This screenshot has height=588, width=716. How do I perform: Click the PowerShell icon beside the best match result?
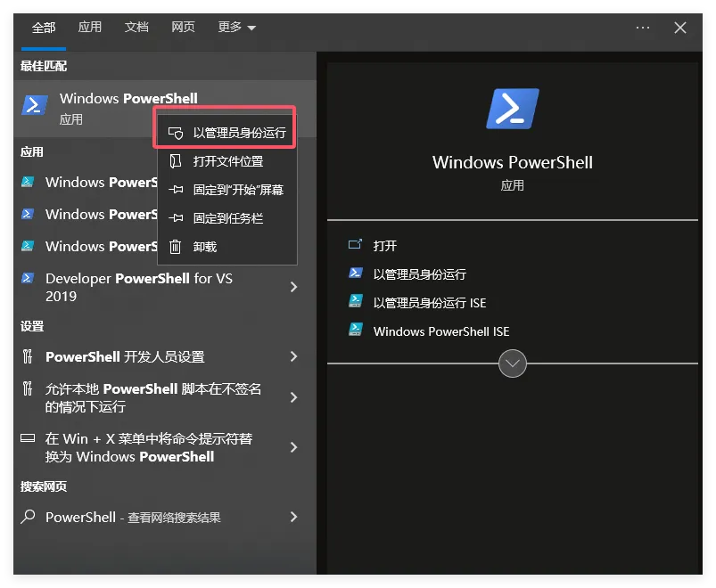(x=34, y=106)
